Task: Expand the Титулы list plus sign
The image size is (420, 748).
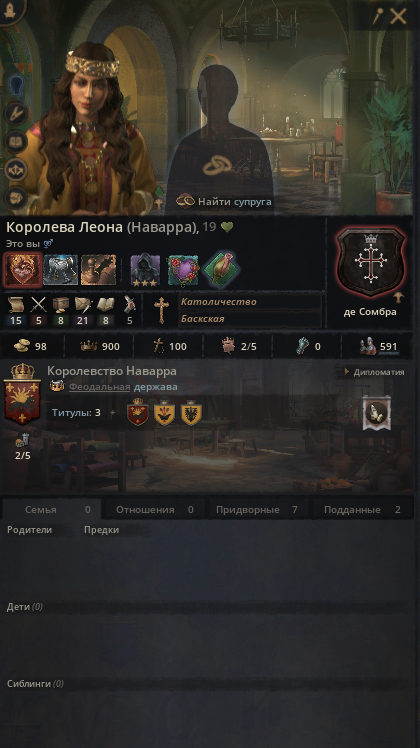Action: (113, 413)
